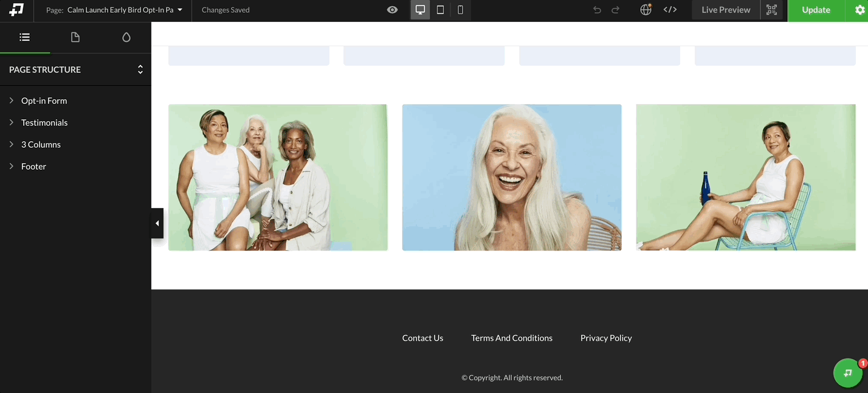The height and width of the screenshot is (393, 868).
Task: Switch to desktop device view
Action: pos(420,10)
